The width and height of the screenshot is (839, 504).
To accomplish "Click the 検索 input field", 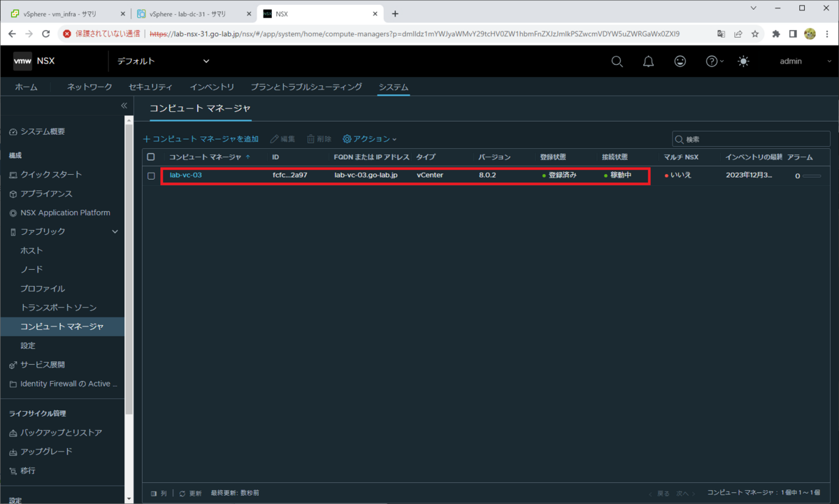I will point(751,139).
